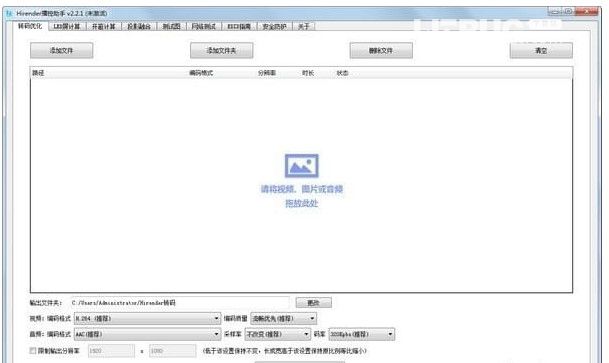This screenshot has width=609, height=363.
Task: Select the 测试图 tab
Action: click(x=171, y=26)
